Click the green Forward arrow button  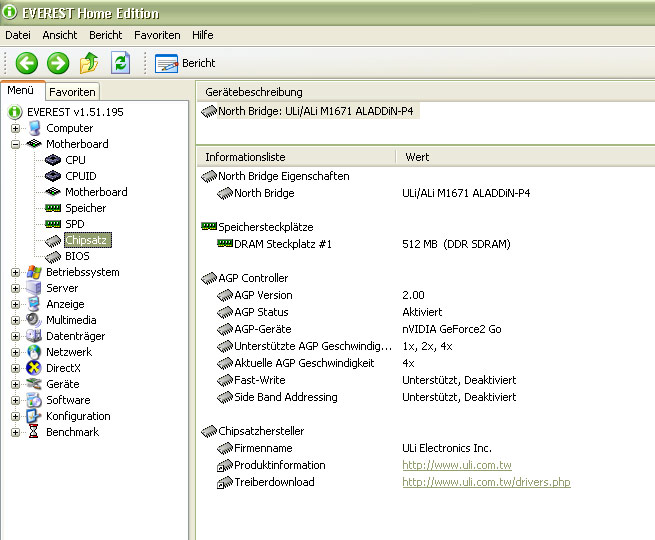(58, 63)
